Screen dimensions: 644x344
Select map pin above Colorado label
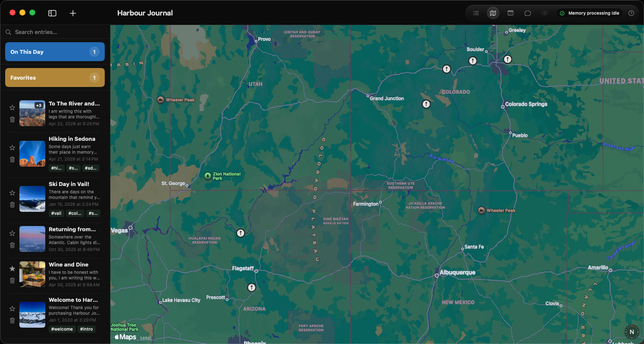coord(447,68)
